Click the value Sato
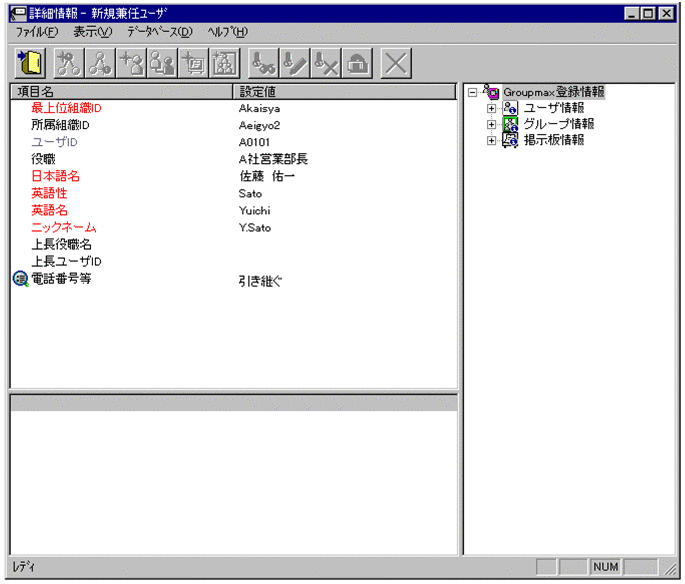 click(250, 194)
